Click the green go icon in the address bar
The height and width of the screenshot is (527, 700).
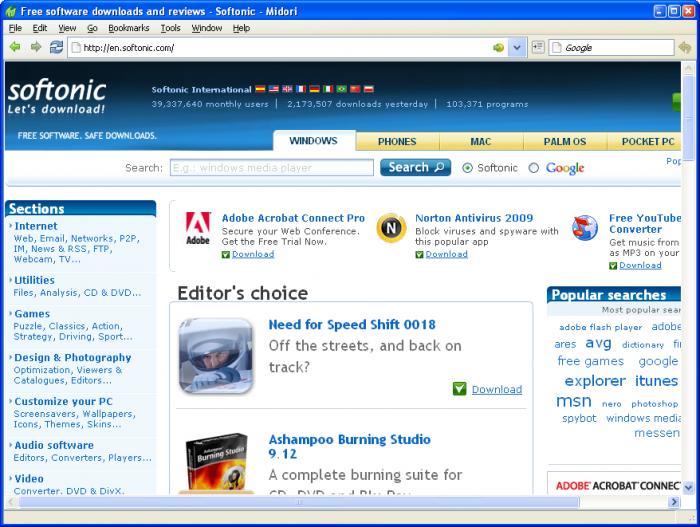pos(498,47)
